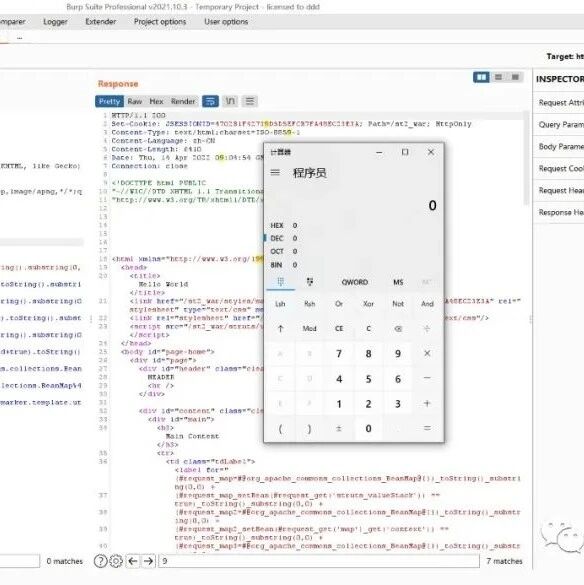Click calculator open parenthesis key
Image resolution: width=584 pixels, height=585 pixels.
coord(280,428)
